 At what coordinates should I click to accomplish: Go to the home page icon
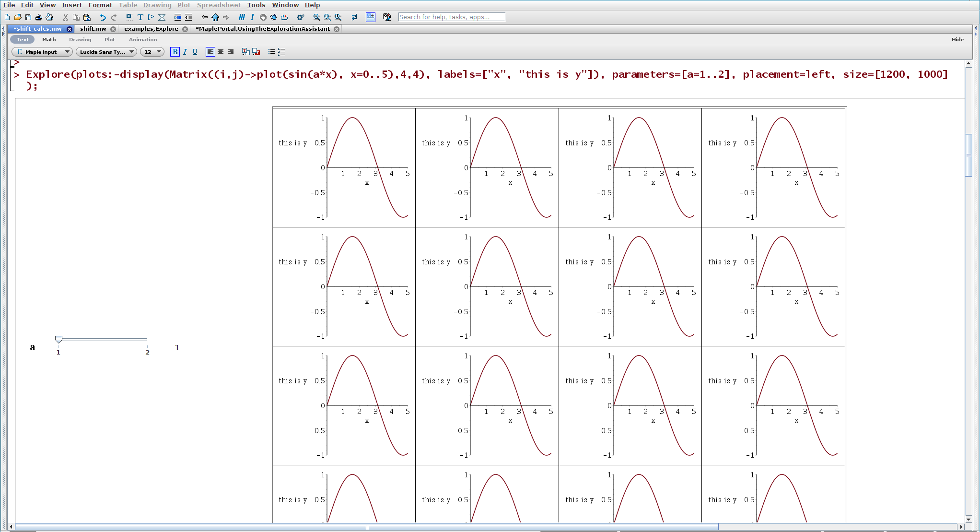pyautogui.click(x=215, y=17)
